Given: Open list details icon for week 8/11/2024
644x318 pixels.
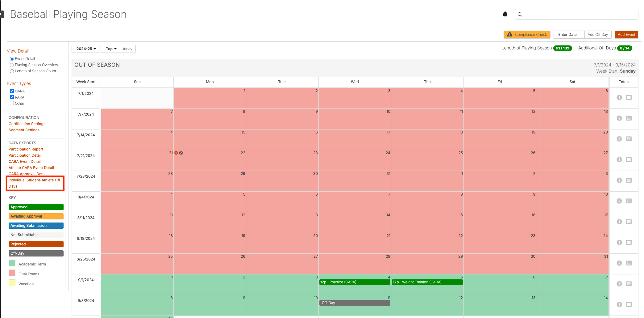Looking at the screenshot, I should click(629, 222).
